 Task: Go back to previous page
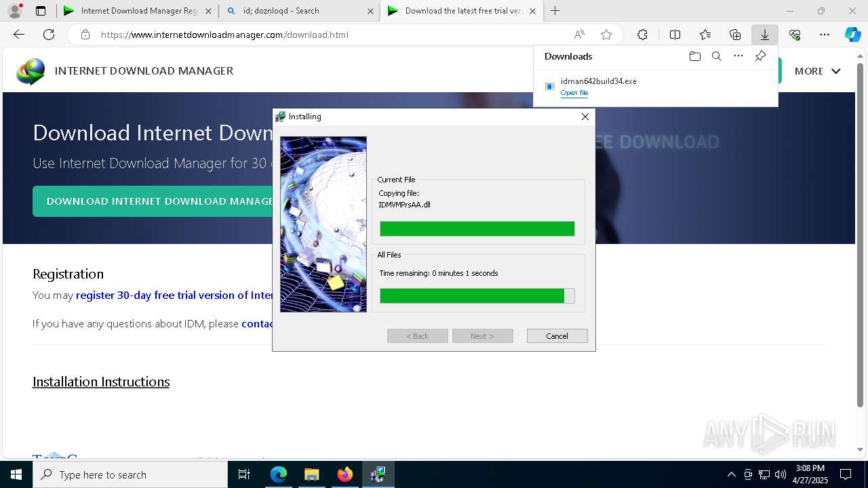tap(19, 35)
